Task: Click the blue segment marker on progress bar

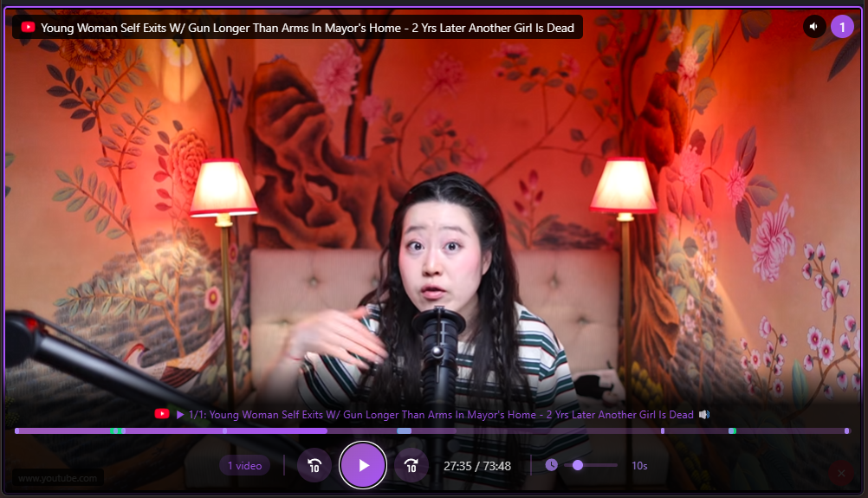Action: pos(404,430)
